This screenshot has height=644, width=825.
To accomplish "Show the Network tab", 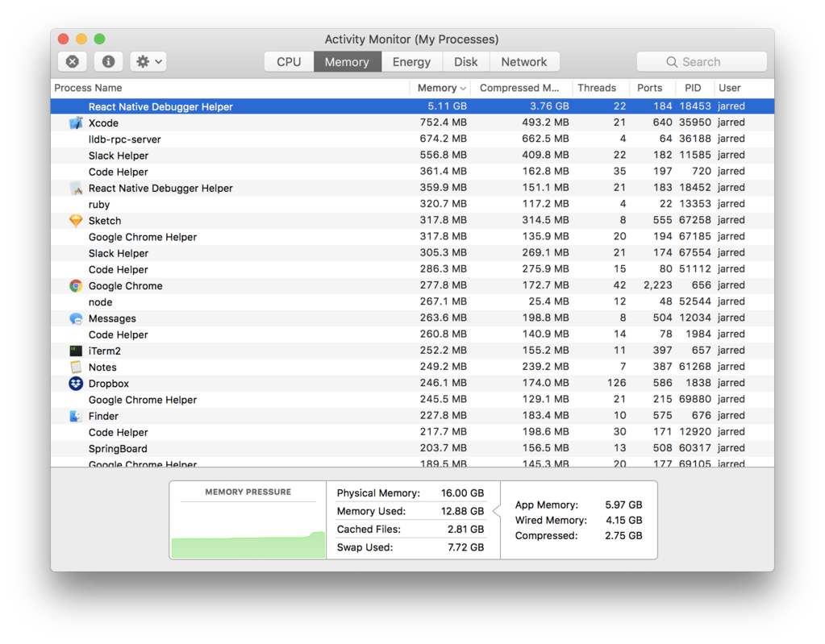I will pos(524,61).
